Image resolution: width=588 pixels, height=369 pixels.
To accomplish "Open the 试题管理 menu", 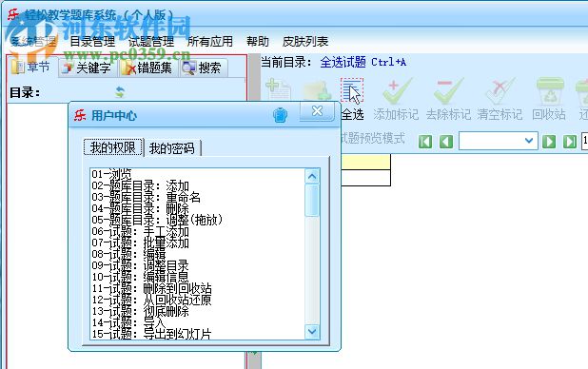I will (x=151, y=41).
